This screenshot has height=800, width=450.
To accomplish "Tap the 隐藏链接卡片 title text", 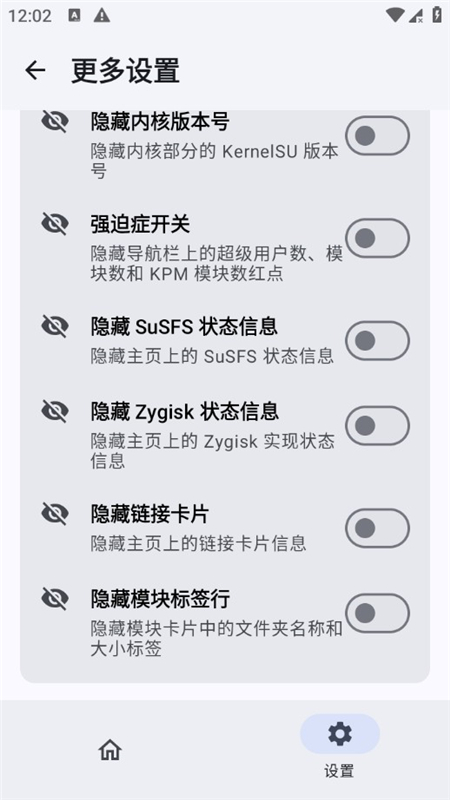I will [150, 514].
